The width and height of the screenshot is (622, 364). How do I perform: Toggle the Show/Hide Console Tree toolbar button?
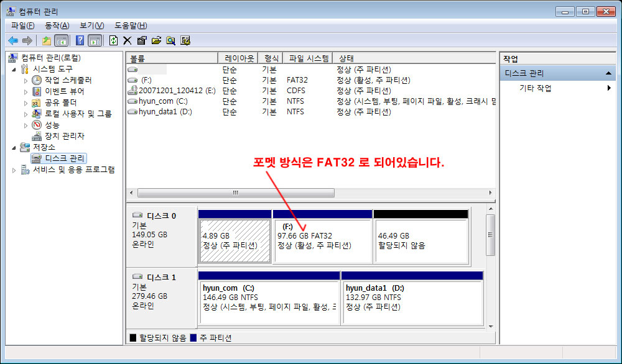pos(61,40)
